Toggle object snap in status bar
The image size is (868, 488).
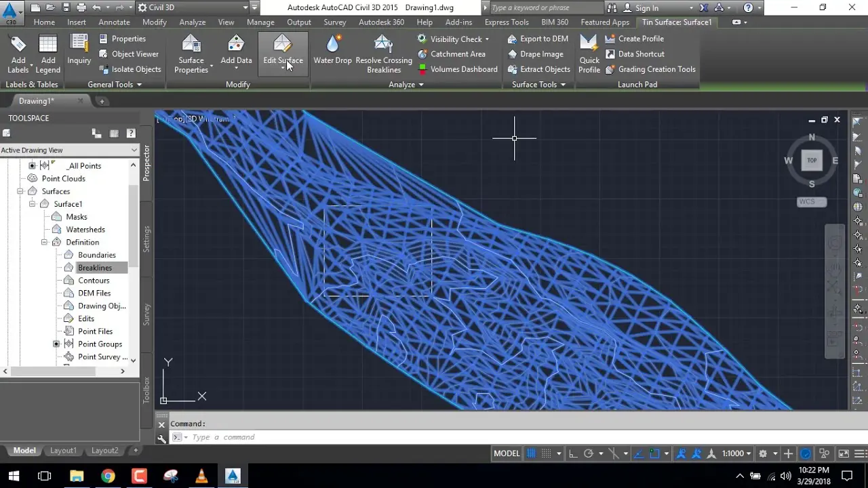coord(654,453)
